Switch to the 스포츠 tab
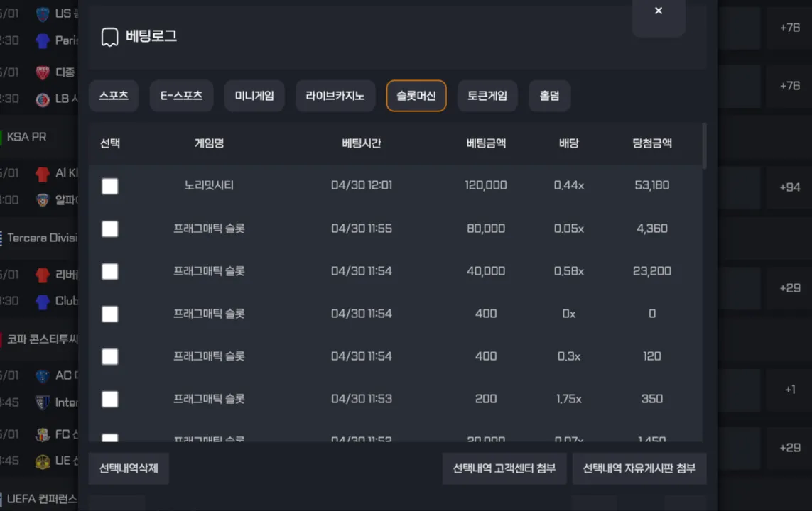Image resolution: width=812 pixels, height=511 pixels. 114,96
